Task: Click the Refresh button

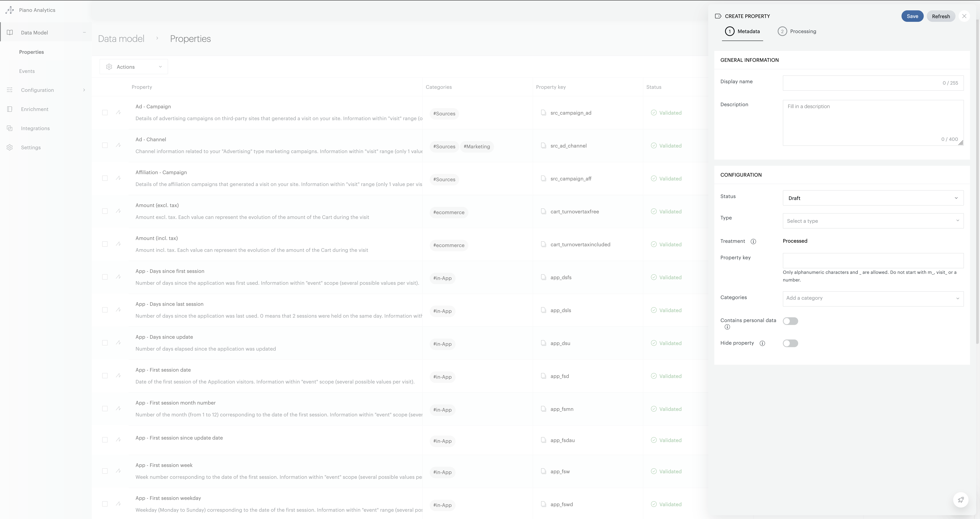Action: click(941, 16)
